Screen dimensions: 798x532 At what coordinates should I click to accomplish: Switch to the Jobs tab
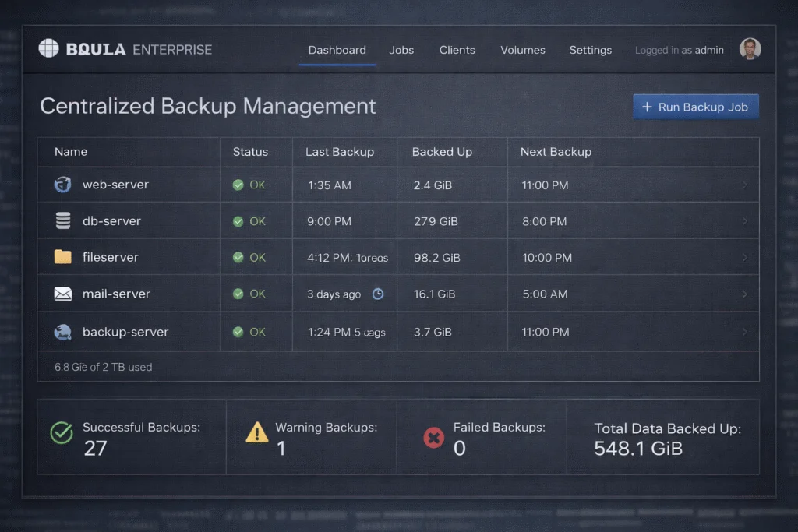pos(401,49)
